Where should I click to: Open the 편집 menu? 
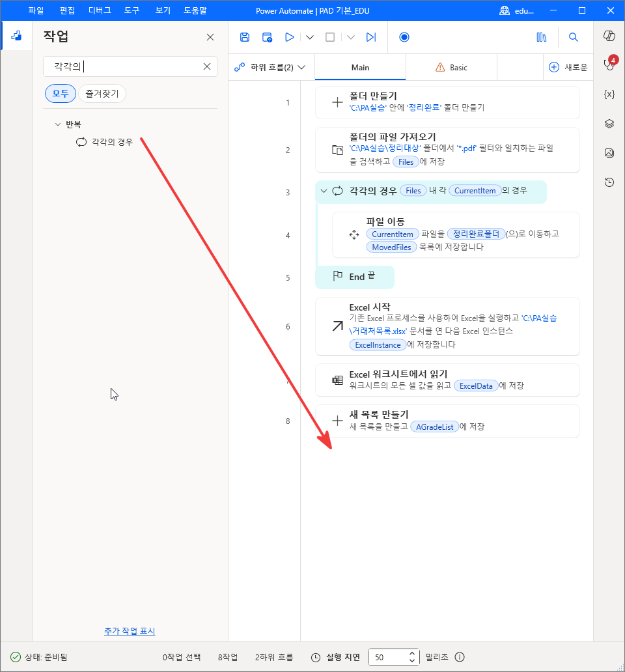tap(67, 10)
